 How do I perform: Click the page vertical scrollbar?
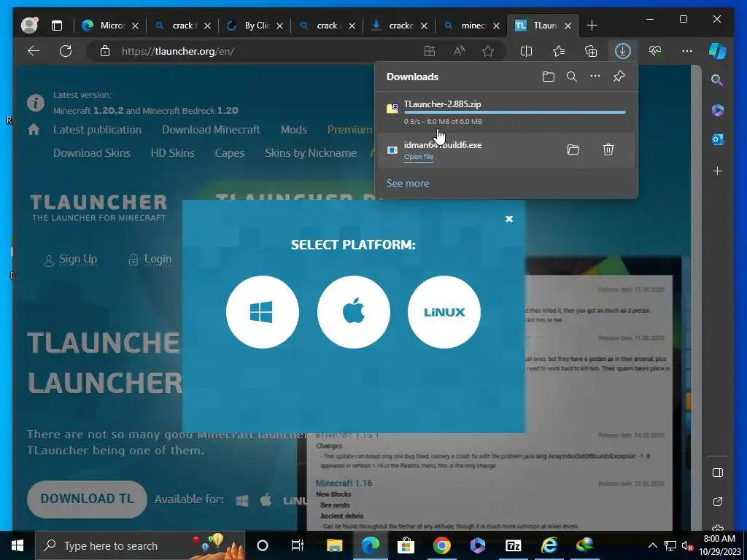click(x=696, y=297)
